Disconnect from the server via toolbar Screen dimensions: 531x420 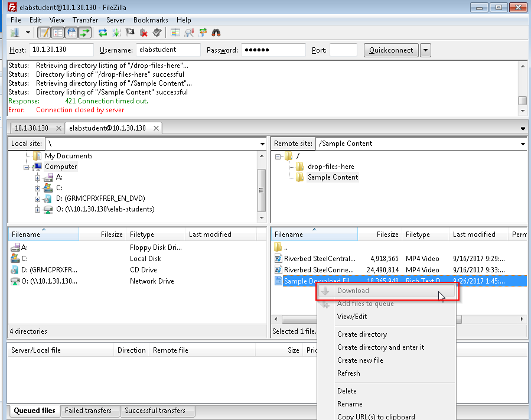[144, 33]
